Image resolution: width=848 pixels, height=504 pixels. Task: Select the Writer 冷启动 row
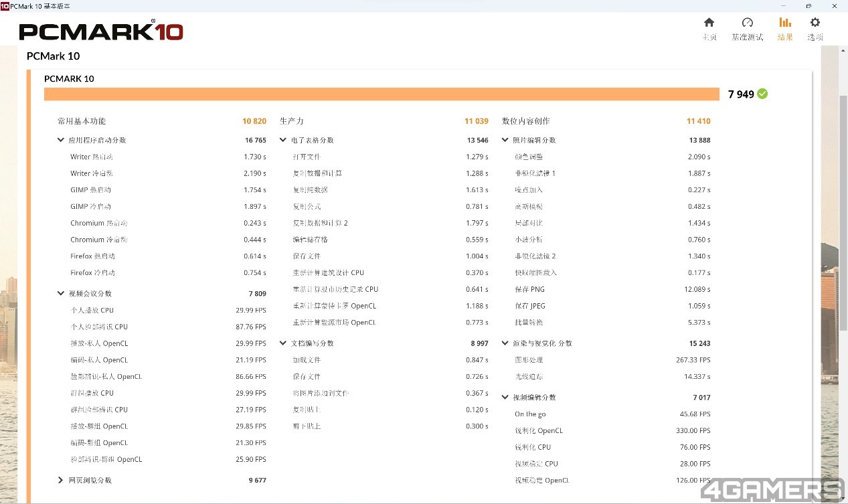[x=168, y=173]
